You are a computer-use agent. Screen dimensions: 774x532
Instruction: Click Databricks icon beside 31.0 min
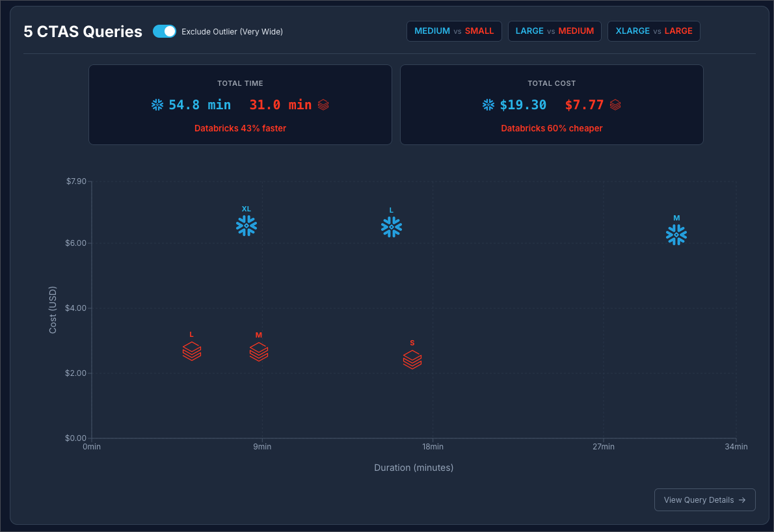click(x=323, y=105)
